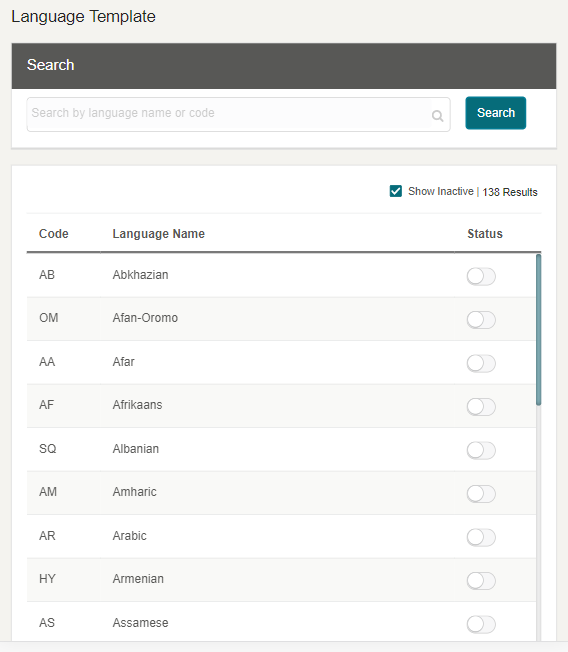
Task: Click the Afar language name
Action: (123, 362)
